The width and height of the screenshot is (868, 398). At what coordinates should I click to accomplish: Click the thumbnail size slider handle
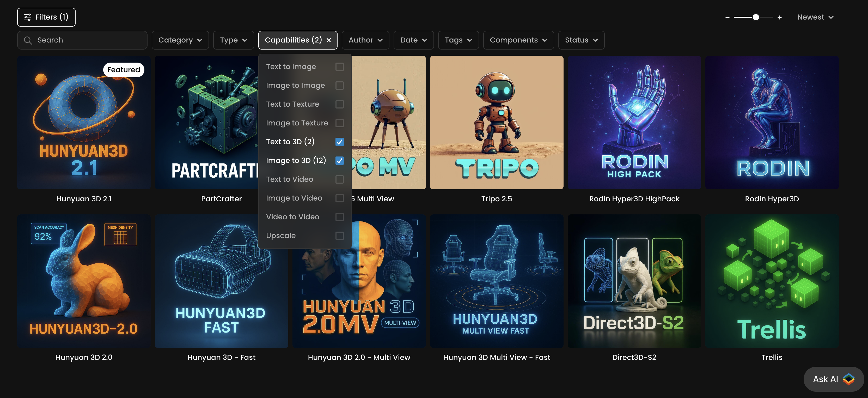click(x=756, y=17)
